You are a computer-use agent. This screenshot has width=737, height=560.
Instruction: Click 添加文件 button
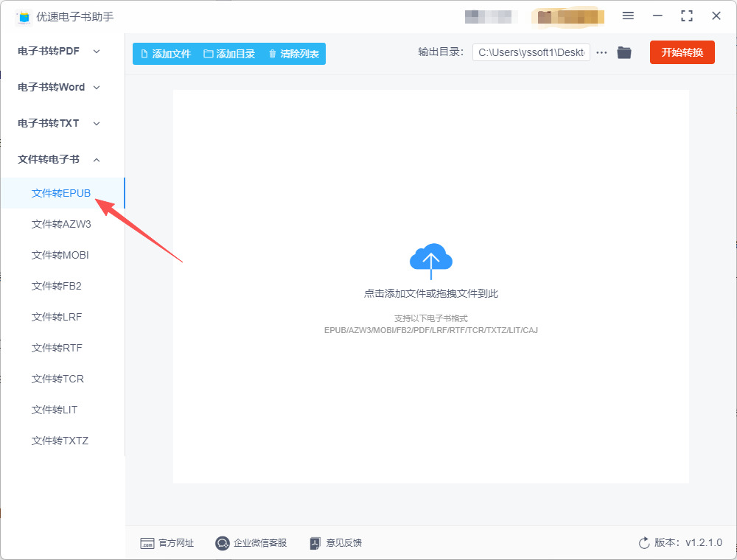click(x=165, y=54)
